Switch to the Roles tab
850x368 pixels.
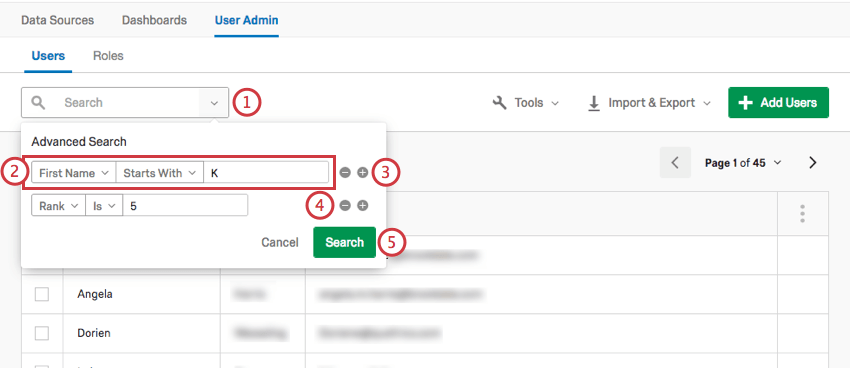click(108, 56)
